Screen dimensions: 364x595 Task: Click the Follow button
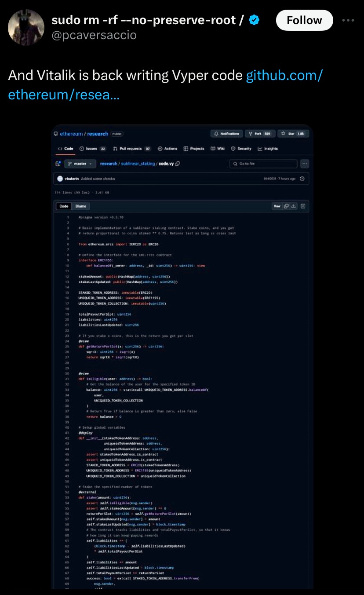pyautogui.click(x=304, y=20)
